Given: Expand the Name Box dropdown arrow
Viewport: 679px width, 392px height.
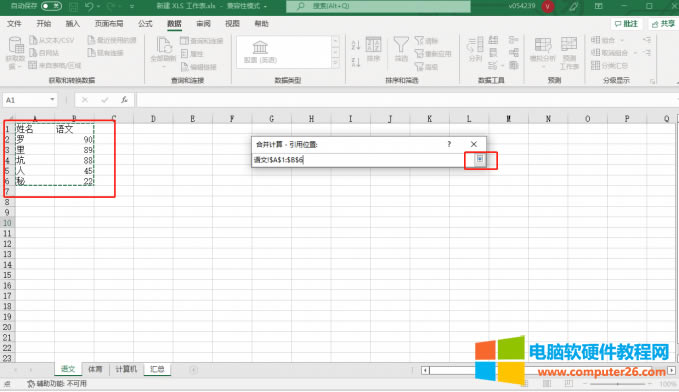Looking at the screenshot, I should pos(52,100).
